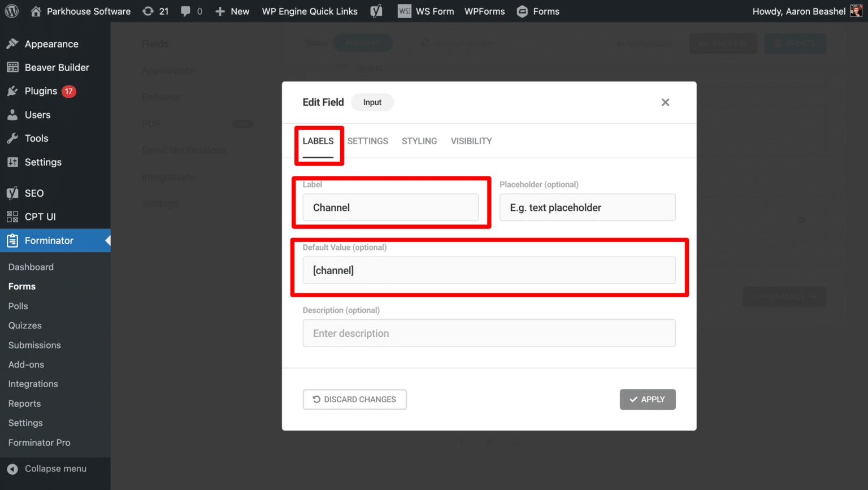Screen dimensions: 868x490
Task: Click the Plugins icon showing 17 updates
Action: 12,91
